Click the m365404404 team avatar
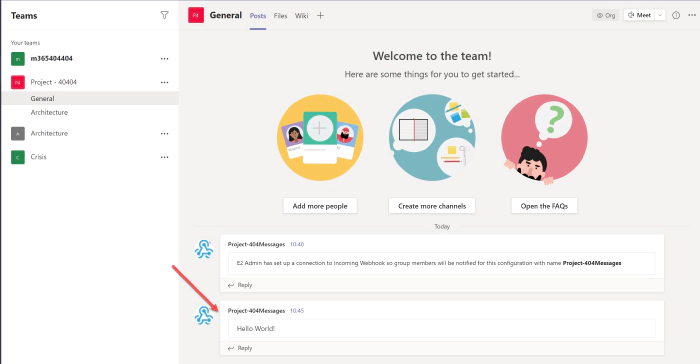The image size is (700, 364). click(18, 59)
